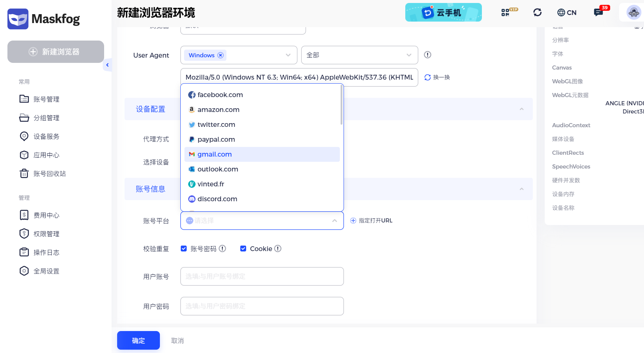The width and height of the screenshot is (644, 353).
Task: Click the 换一换 refresh icon
Action: tap(428, 77)
